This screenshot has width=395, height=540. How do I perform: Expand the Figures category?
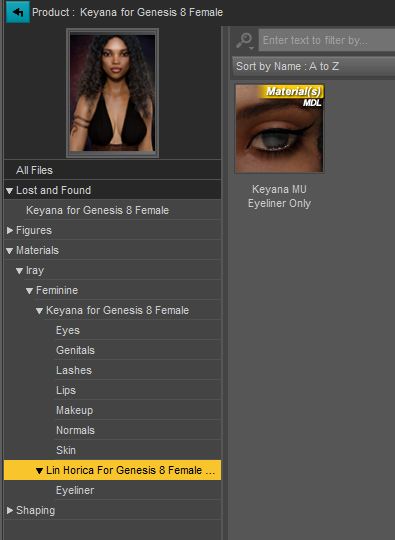pyautogui.click(x=10, y=230)
